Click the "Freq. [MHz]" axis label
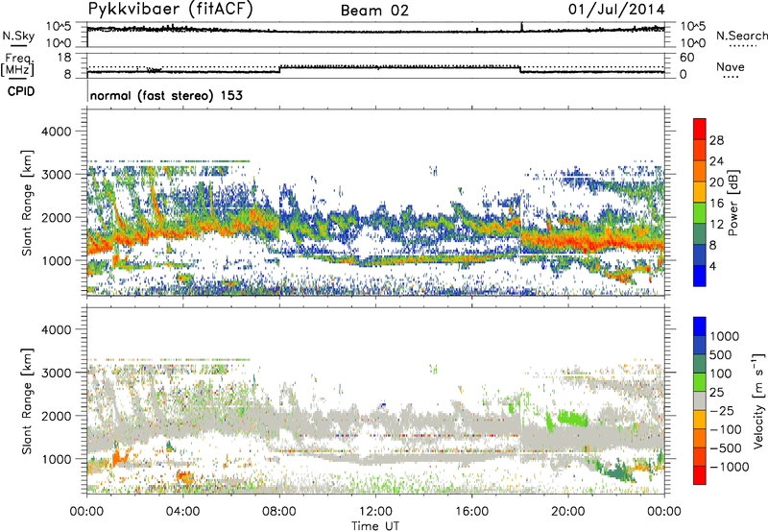Image resolution: width=768 pixels, height=532 pixels. (x=17, y=64)
